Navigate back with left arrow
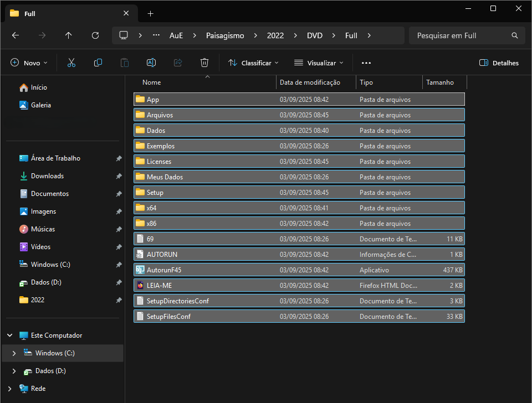Screen dimensions: 532x403 tap(16, 35)
